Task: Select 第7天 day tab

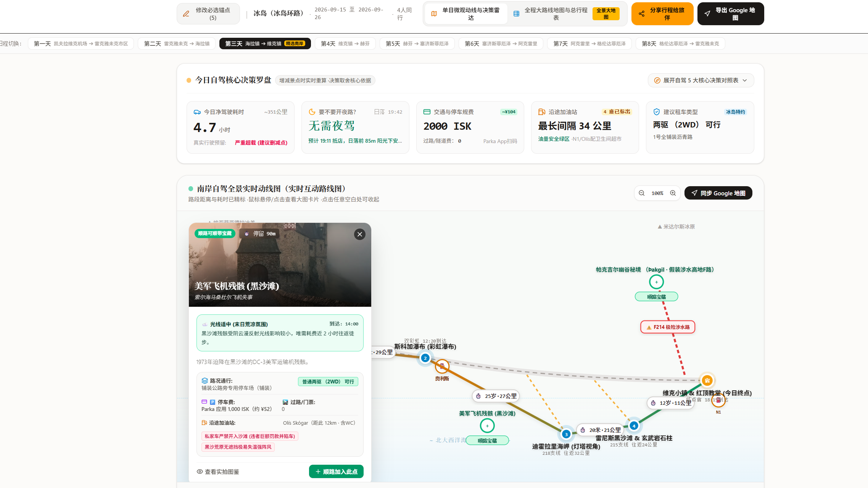Action: [x=589, y=43]
